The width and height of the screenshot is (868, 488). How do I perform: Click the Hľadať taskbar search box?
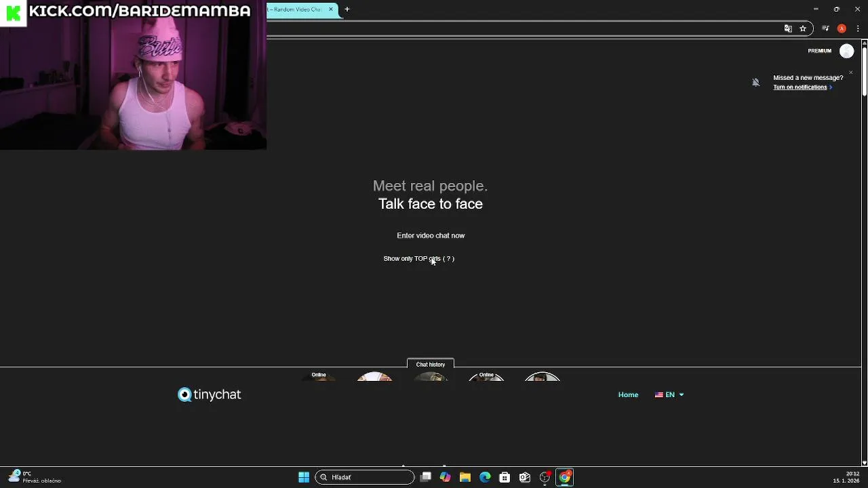[365, 477]
